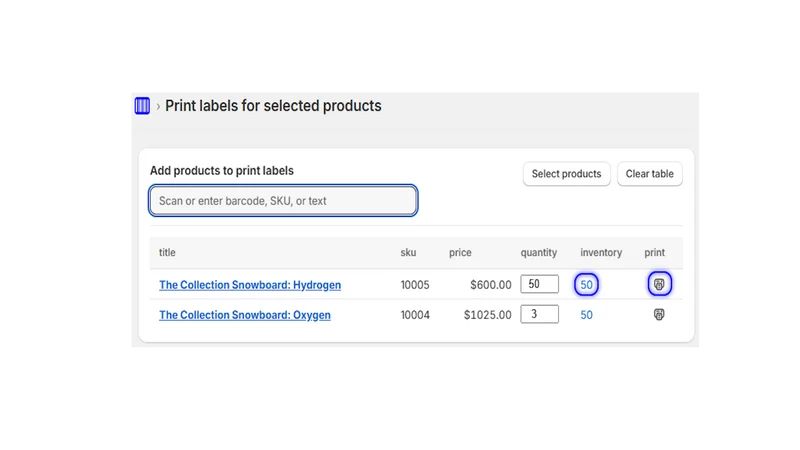
Task: Click the inventory column header
Action: [601, 253]
